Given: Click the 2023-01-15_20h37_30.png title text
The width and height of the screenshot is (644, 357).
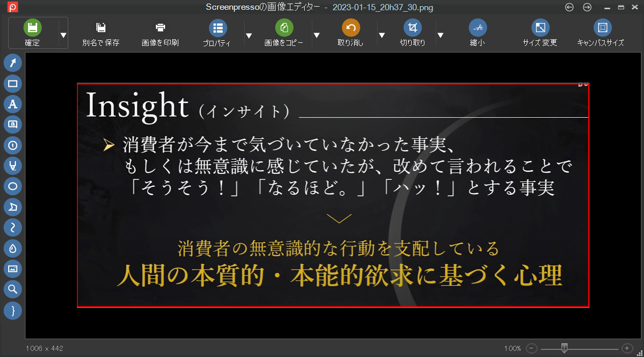Looking at the screenshot, I should [383, 7].
